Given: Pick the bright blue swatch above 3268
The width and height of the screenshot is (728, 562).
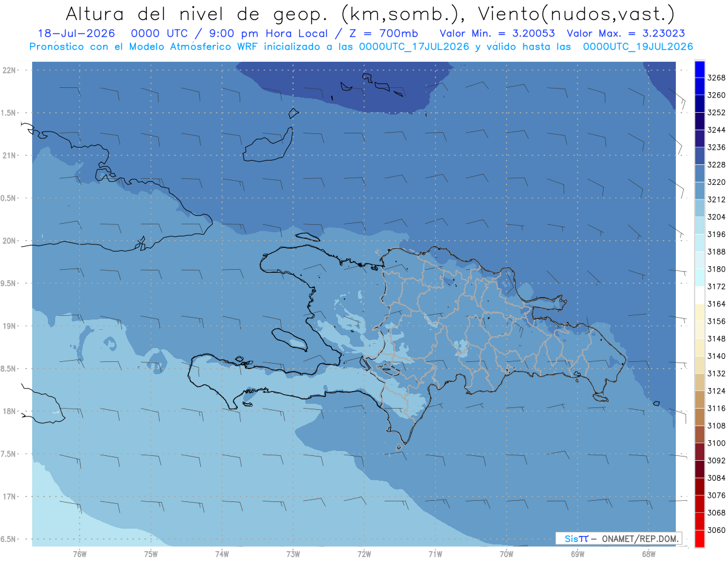Looking at the screenshot, I should tap(699, 69).
